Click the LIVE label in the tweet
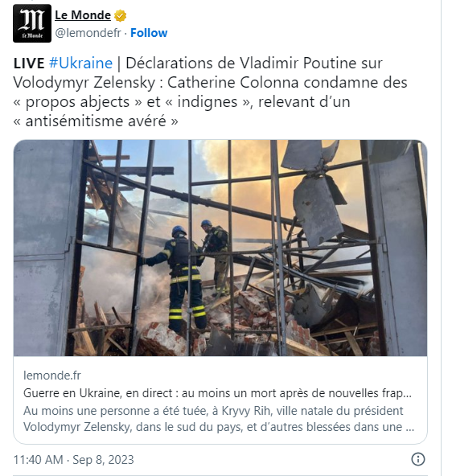This screenshot has width=452, height=476. [x=29, y=64]
